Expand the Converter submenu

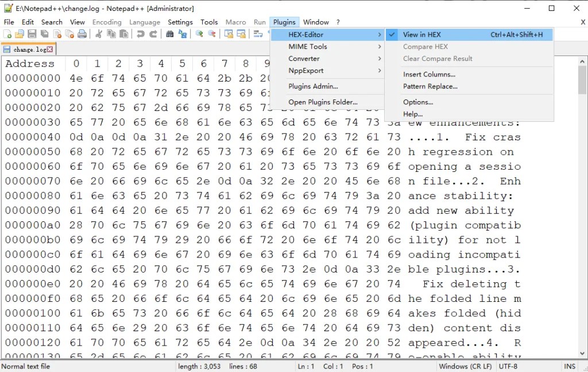tap(327, 59)
